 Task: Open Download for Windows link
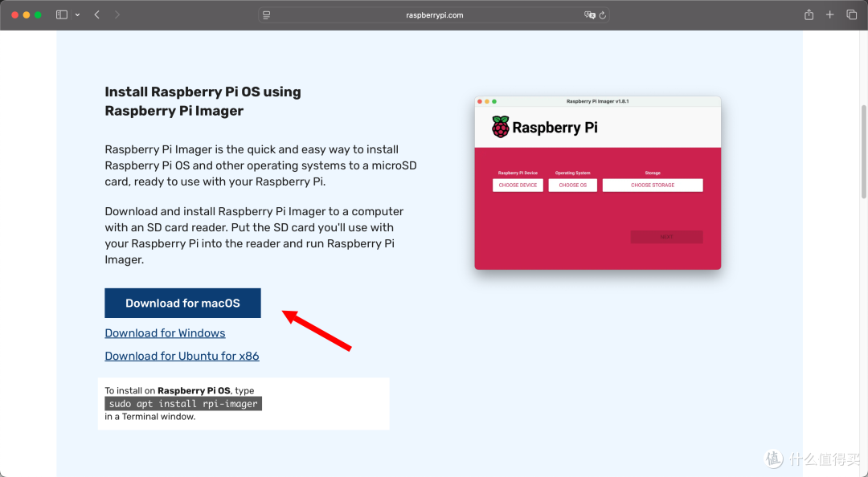pos(165,333)
